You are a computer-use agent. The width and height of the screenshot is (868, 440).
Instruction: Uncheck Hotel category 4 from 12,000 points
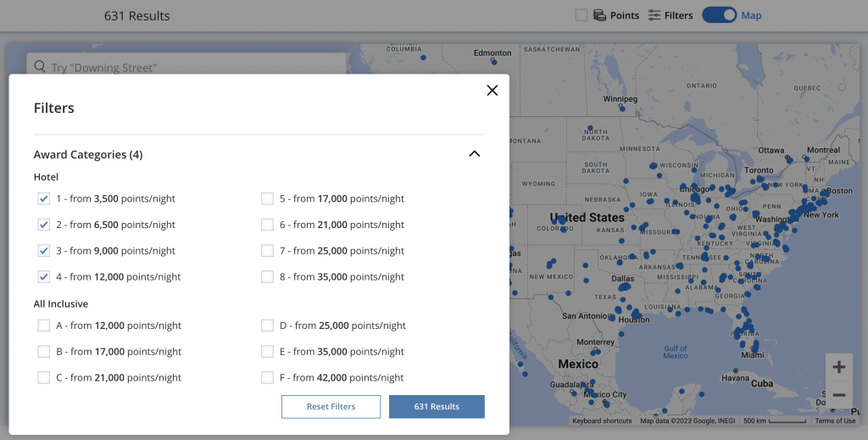click(44, 276)
